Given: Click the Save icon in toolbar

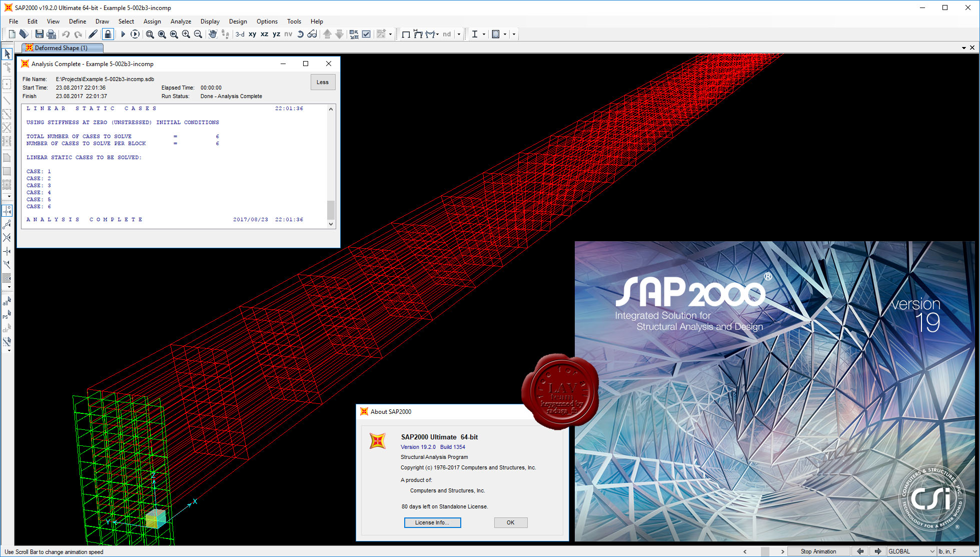Looking at the screenshot, I should pyautogui.click(x=39, y=34).
